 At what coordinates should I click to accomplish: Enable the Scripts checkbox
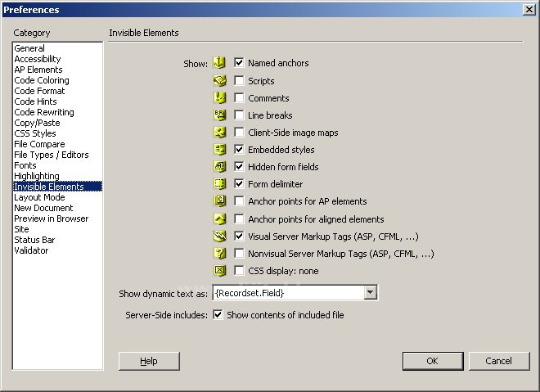pyautogui.click(x=240, y=81)
